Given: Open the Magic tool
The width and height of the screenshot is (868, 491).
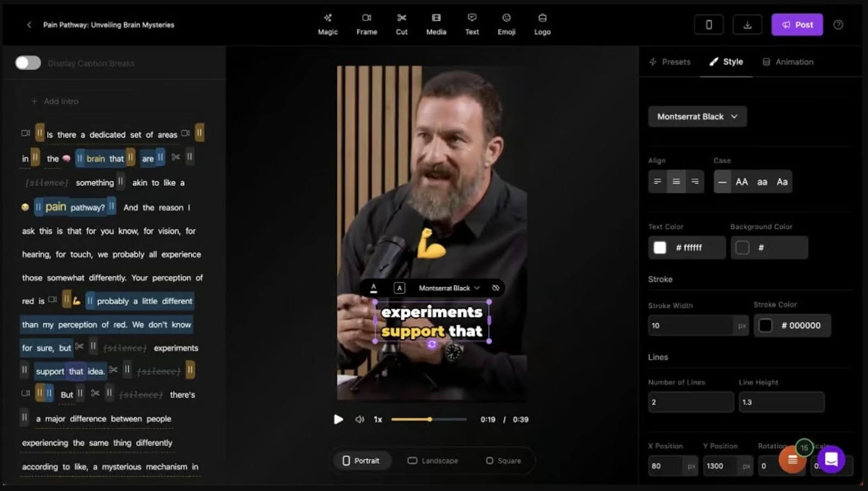Looking at the screenshot, I should [x=328, y=24].
